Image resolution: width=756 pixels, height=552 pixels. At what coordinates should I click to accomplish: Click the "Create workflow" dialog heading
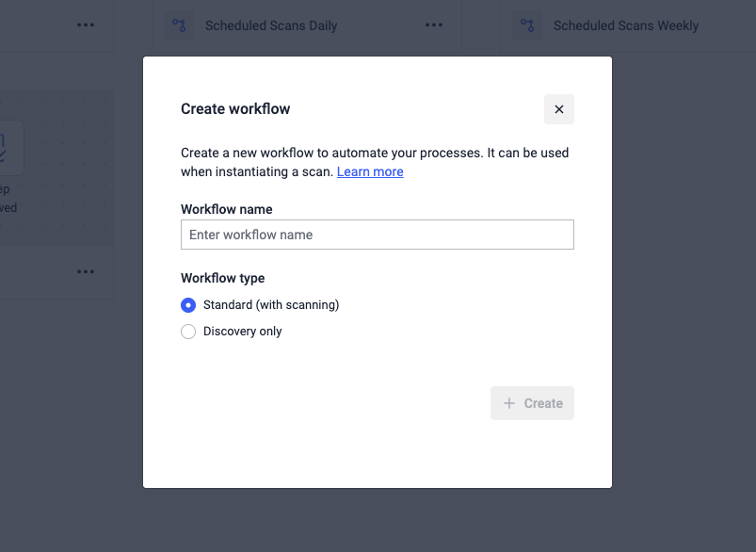tap(235, 109)
